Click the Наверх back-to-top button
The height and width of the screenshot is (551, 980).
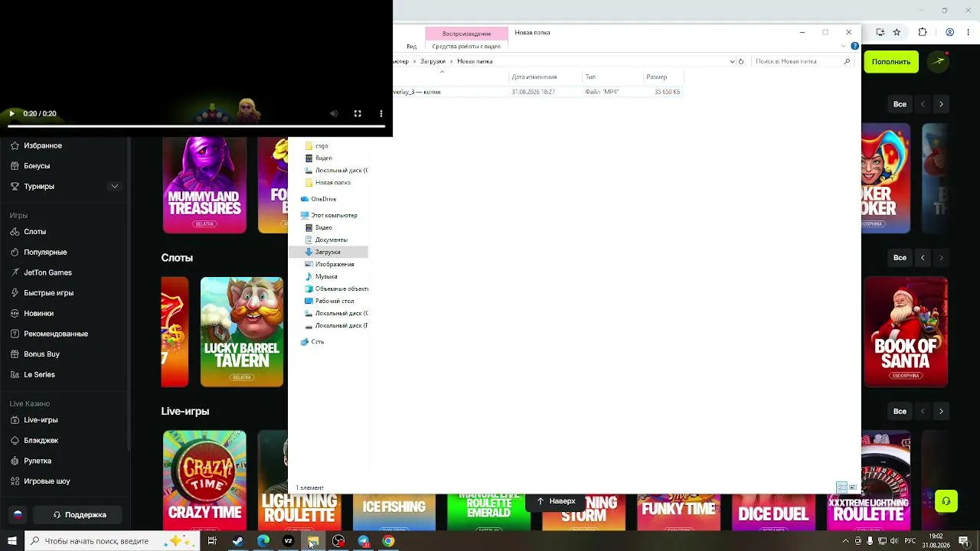click(x=556, y=501)
